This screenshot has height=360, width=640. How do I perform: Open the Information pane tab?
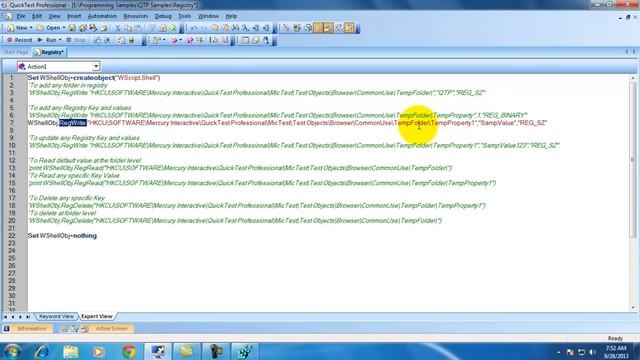tap(27, 329)
